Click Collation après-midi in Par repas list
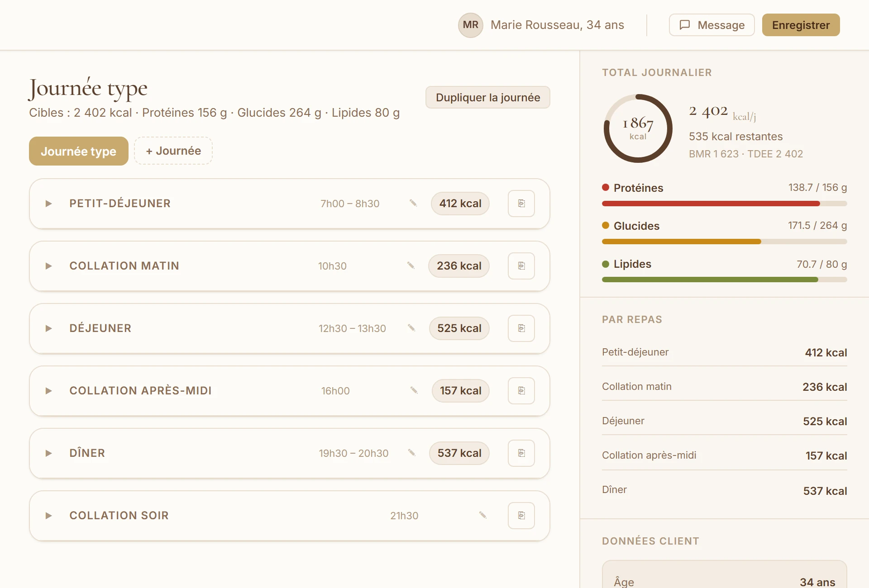 (724, 455)
